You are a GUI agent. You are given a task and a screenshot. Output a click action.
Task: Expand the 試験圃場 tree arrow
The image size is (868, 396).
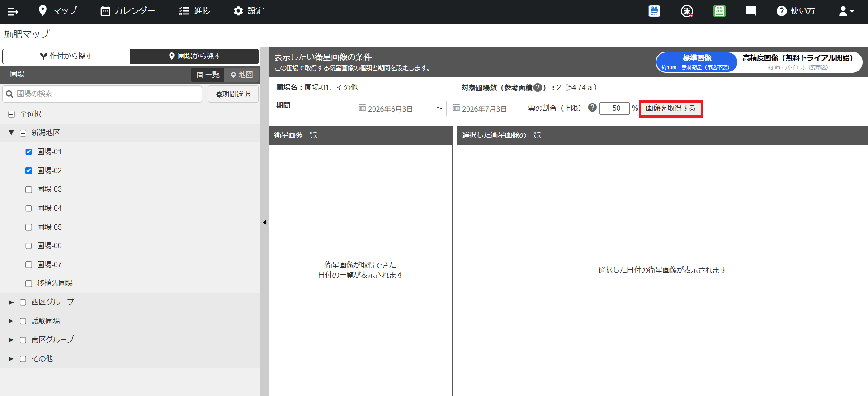coord(11,321)
